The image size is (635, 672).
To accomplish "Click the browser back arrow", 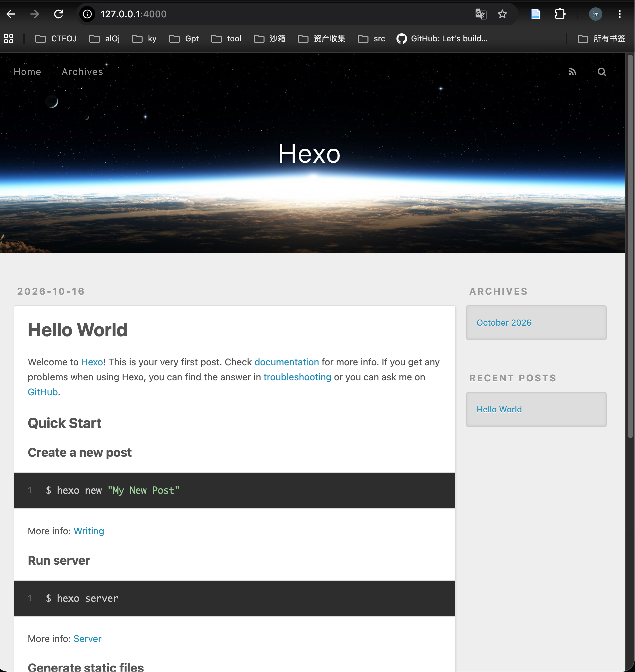I will click(x=11, y=14).
